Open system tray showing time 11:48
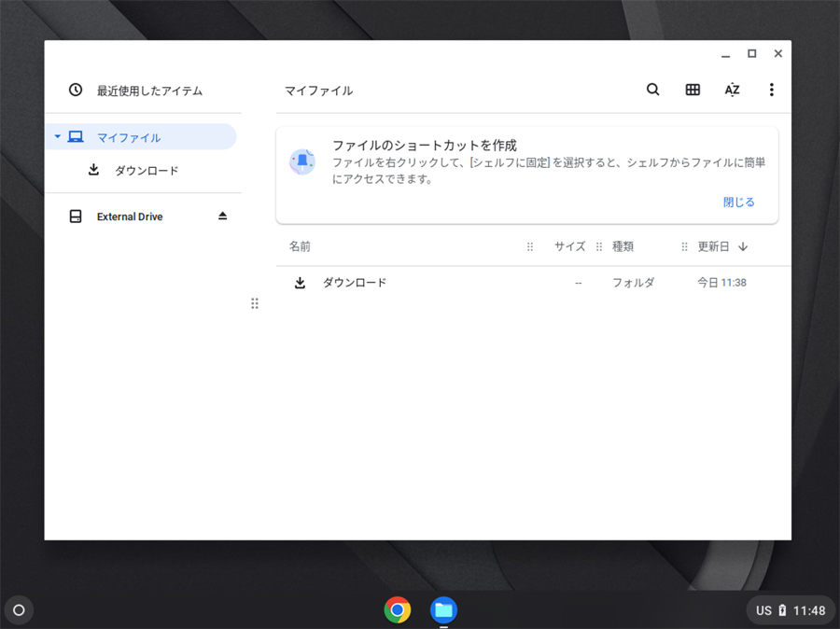The width and height of the screenshot is (840, 629). click(x=791, y=610)
